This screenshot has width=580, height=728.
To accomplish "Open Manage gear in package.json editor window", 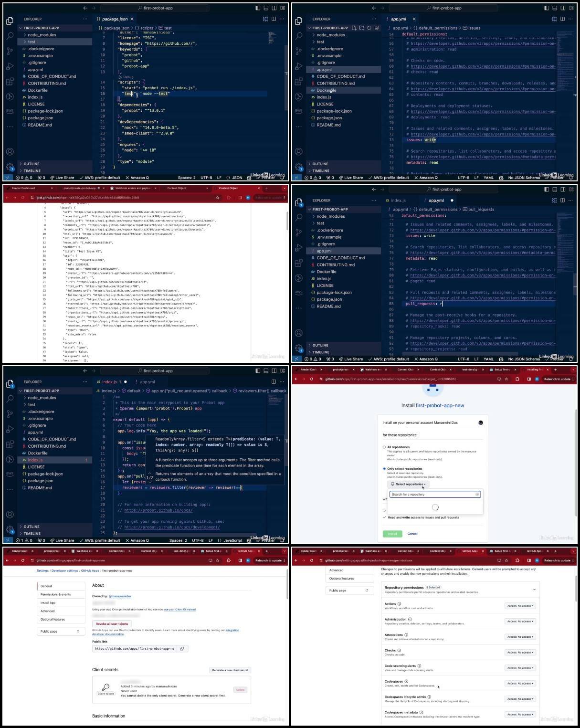I will pos(10,167).
